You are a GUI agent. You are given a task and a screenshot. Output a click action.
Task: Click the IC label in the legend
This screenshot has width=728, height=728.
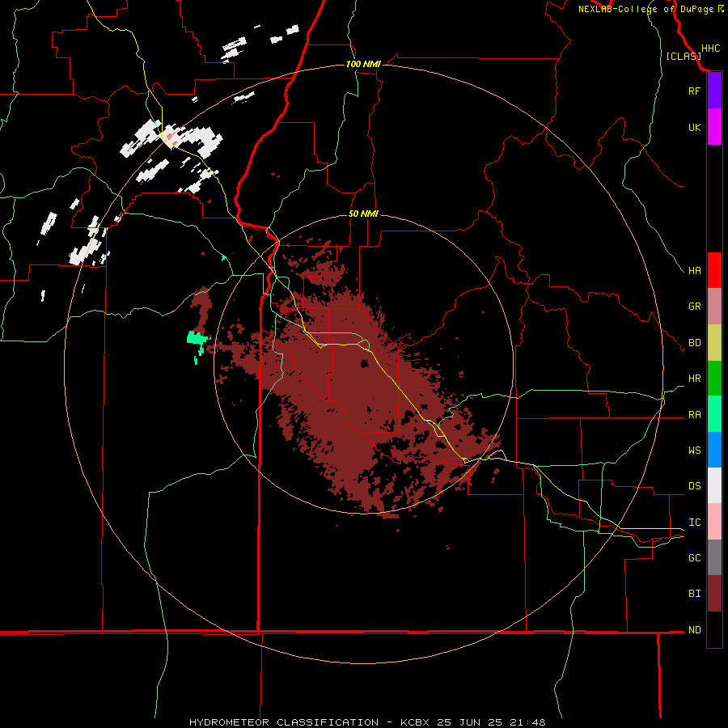point(694,523)
